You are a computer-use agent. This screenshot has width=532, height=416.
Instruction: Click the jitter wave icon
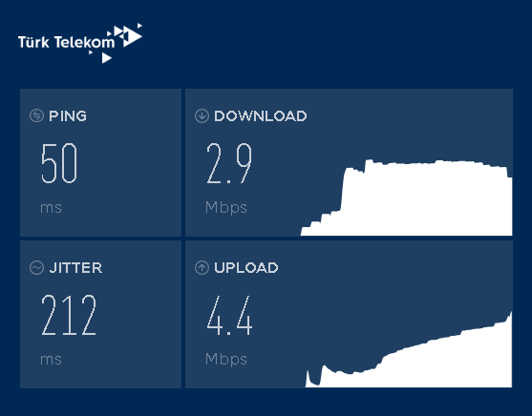tap(36, 267)
